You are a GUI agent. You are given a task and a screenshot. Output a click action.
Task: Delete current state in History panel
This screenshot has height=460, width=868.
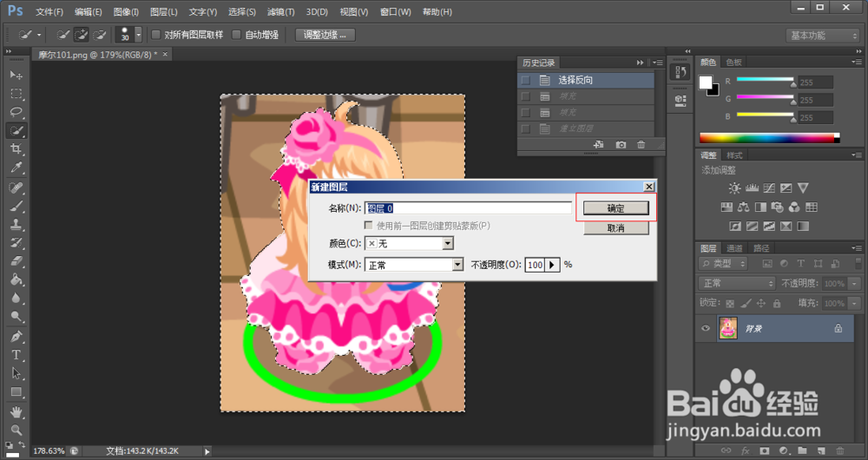[641, 144]
